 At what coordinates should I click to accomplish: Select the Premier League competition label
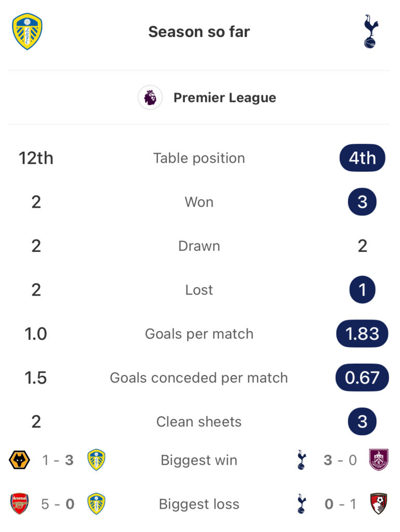pos(224,98)
